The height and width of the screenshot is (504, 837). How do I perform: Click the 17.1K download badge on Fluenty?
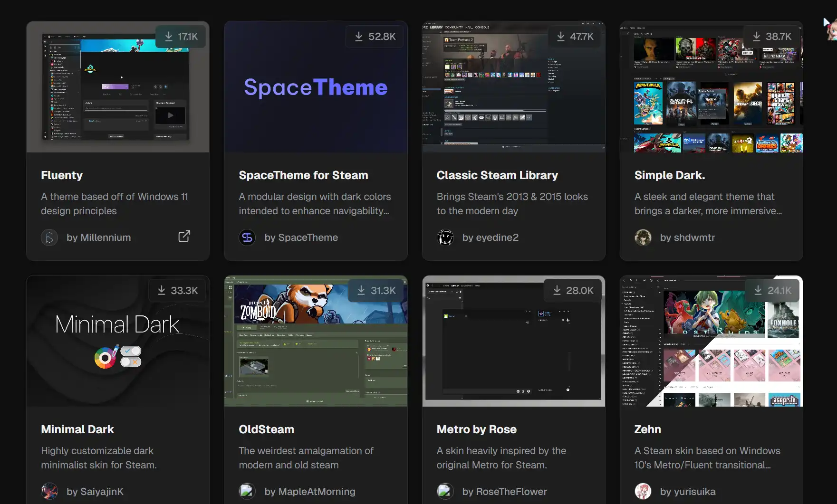click(x=181, y=37)
